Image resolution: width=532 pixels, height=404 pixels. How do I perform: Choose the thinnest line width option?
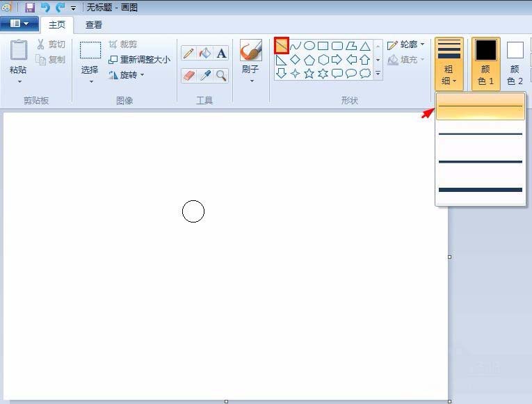pyautogui.click(x=481, y=106)
